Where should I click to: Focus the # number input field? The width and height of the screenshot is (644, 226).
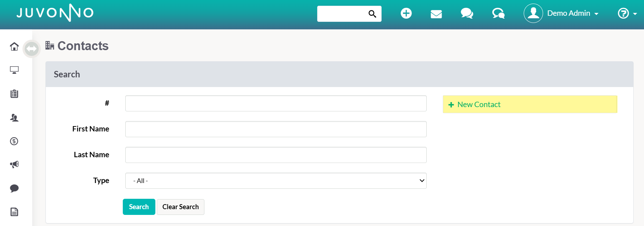coord(276,103)
